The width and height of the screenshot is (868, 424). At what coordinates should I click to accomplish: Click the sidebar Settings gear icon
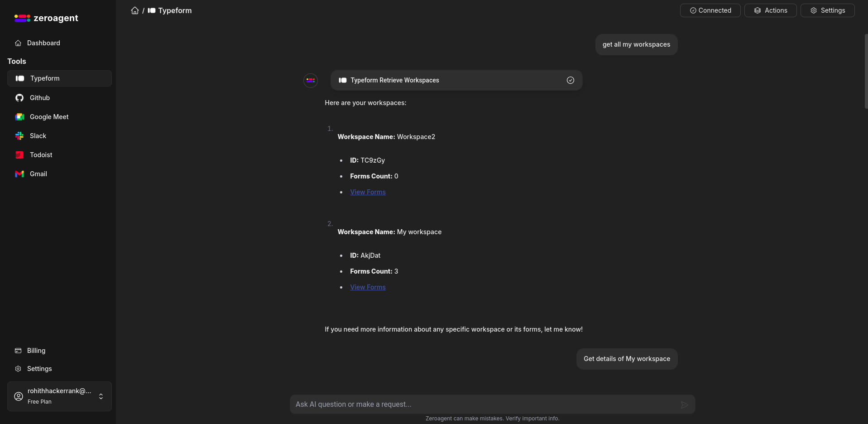click(x=18, y=369)
